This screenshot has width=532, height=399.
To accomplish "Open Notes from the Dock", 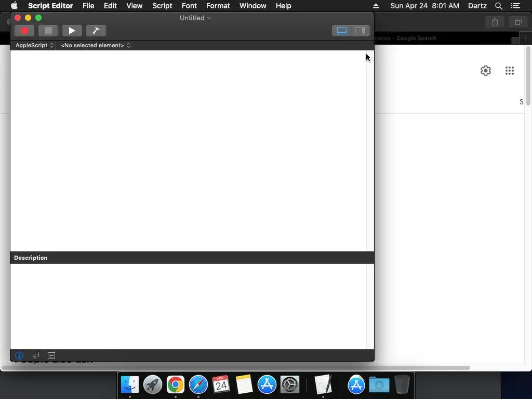I will click(244, 384).
